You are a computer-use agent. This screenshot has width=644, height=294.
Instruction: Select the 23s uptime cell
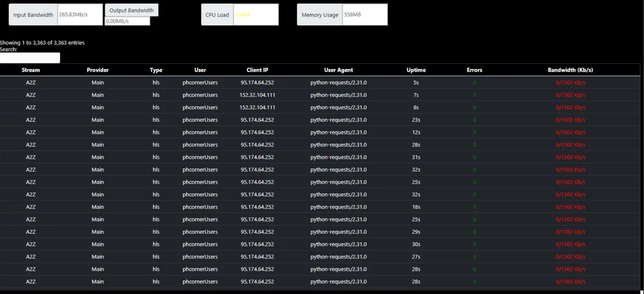(x=416, y=120)
